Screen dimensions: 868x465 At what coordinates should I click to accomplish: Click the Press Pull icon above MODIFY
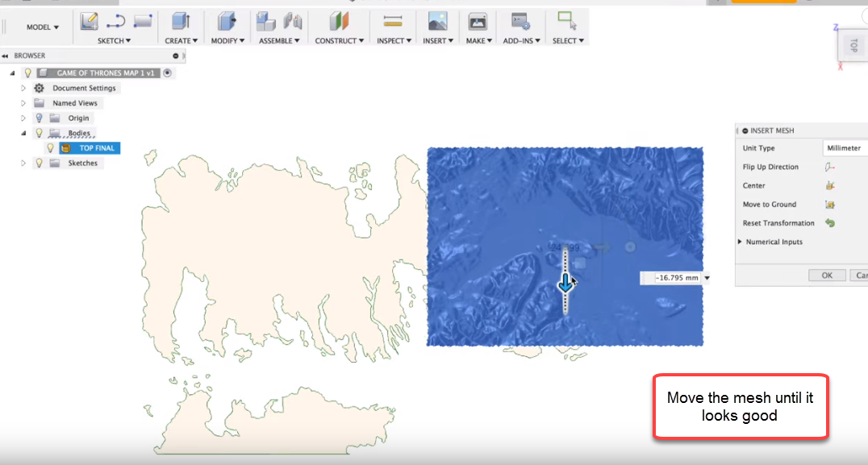(x=227, y=22)
